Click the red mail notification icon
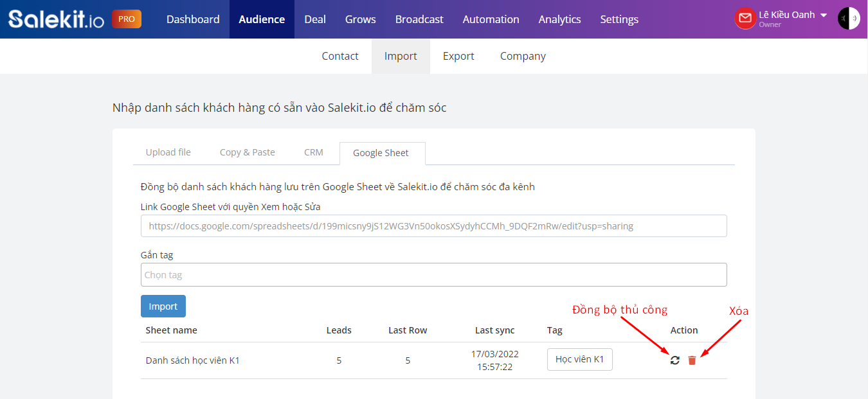The height and width of the screenshot is (399, 868). pyautogui.click(x=745, y=18)
